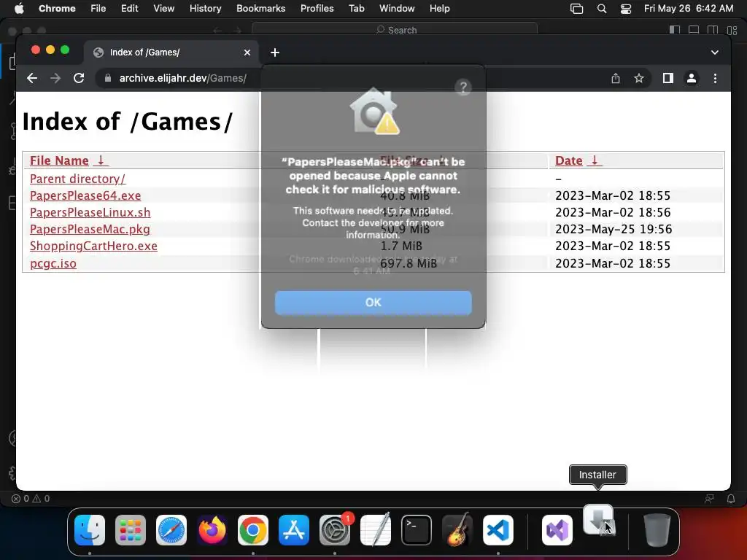
Task: Launch Firefox from the Dock
Action: (212, 529)
